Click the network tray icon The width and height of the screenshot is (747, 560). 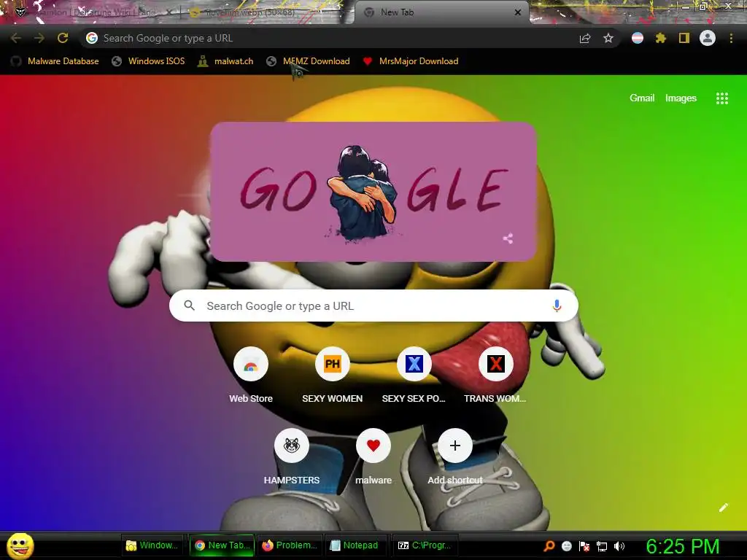click(x=602, y=545)
